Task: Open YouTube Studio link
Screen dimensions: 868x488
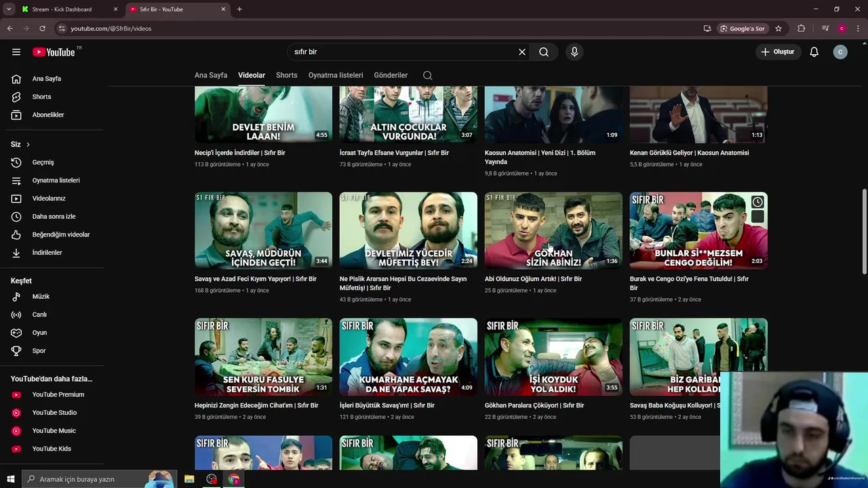Action: [x=54, y=413]
